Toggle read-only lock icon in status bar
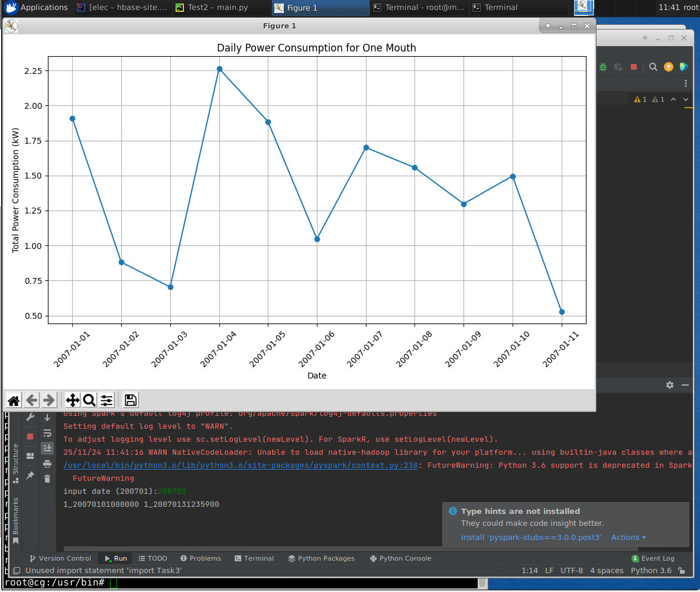Viewport: 700px width, 592px height. point(682,571)
